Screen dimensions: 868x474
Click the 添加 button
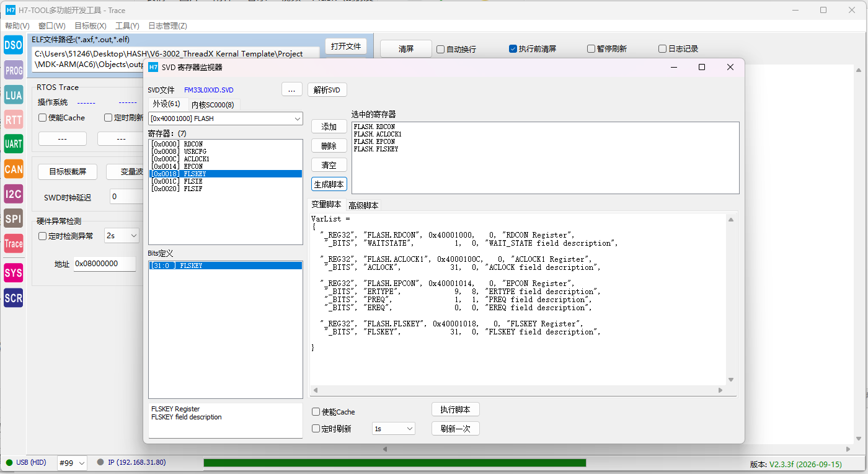329,127
